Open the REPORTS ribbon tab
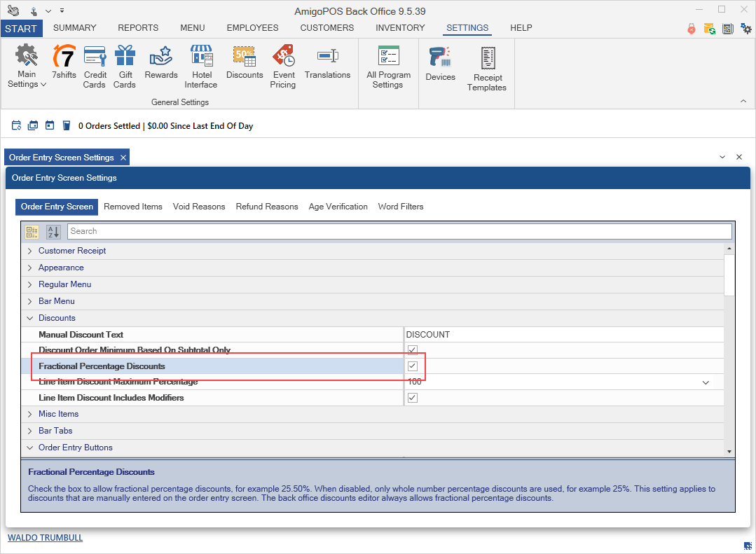 pos(138,28)
